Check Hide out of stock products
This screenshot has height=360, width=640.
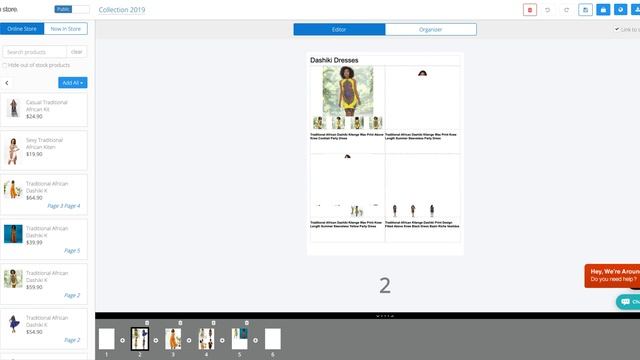click(x=5, y=65)
